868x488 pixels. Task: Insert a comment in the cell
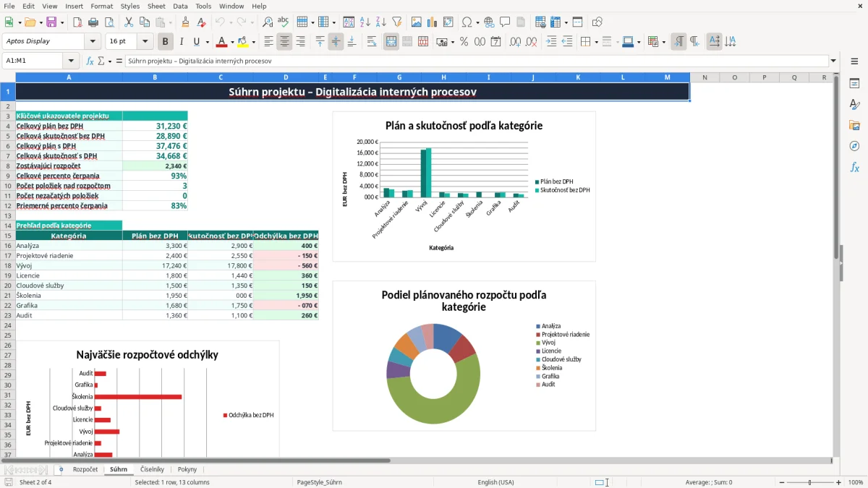[505, 22]
